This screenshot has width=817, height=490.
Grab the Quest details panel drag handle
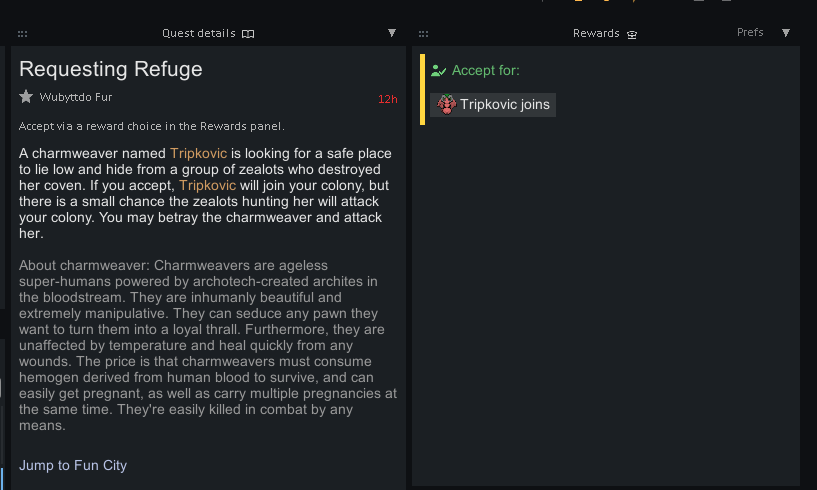click(22, 34)
